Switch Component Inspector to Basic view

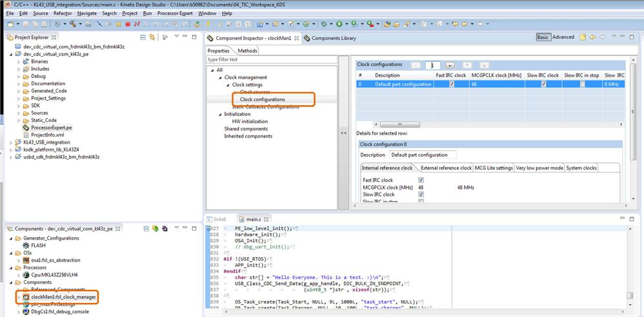[543, 37]
